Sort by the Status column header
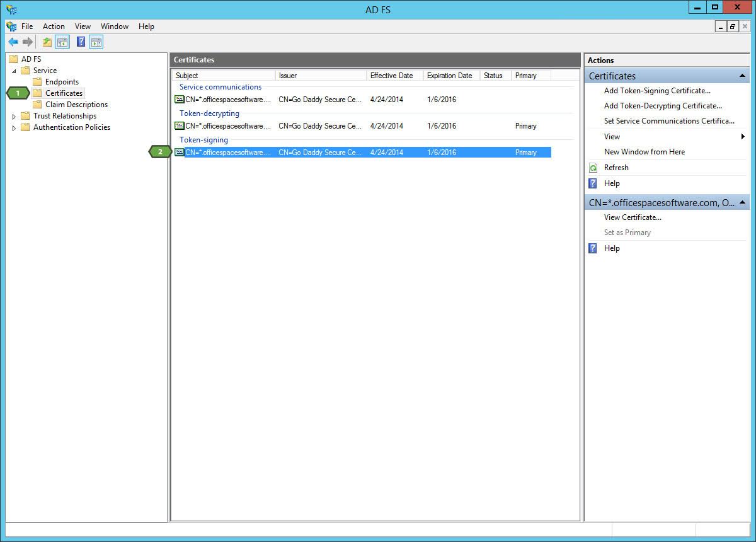Screen dimensions: 756x542 (x=496, y=76)
